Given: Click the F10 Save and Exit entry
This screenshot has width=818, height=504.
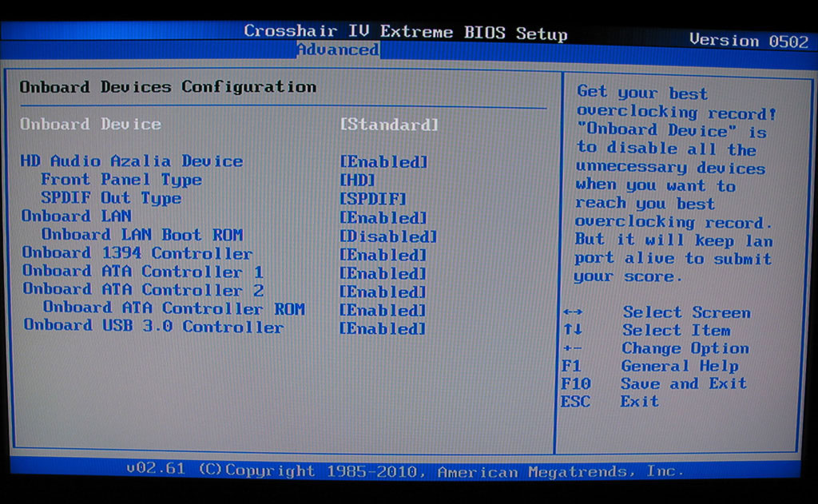Looking at the screenshot, I should click(653, 383).
